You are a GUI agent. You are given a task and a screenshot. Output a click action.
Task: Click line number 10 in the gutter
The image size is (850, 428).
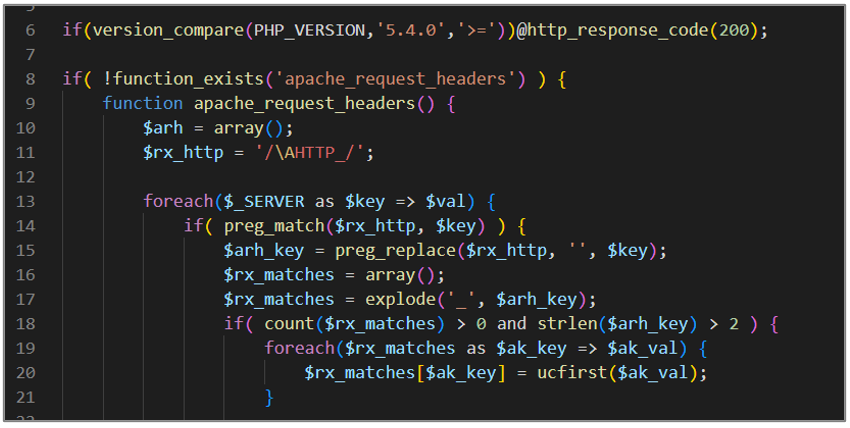pos(25,128)
